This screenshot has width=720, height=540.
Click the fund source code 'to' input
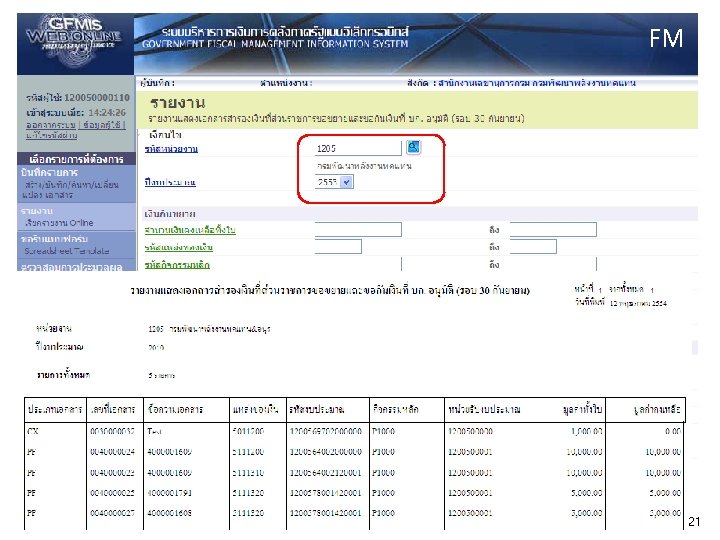click(533, 247)
